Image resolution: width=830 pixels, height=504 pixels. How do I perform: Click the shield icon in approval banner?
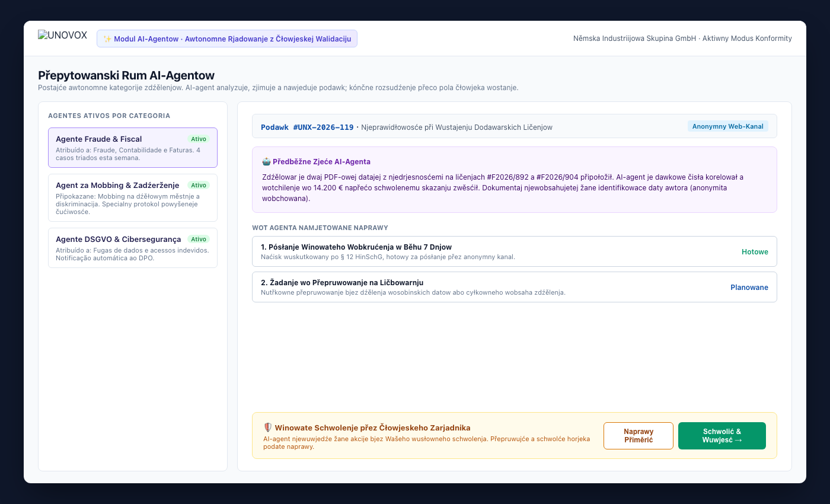pos(268,428)
